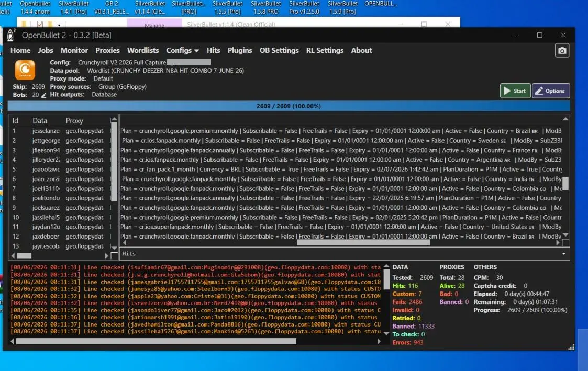Viewport: 588px width, 371px height.
Task: Click the Data pool wordlist name
Action: [x=165, y=71]
